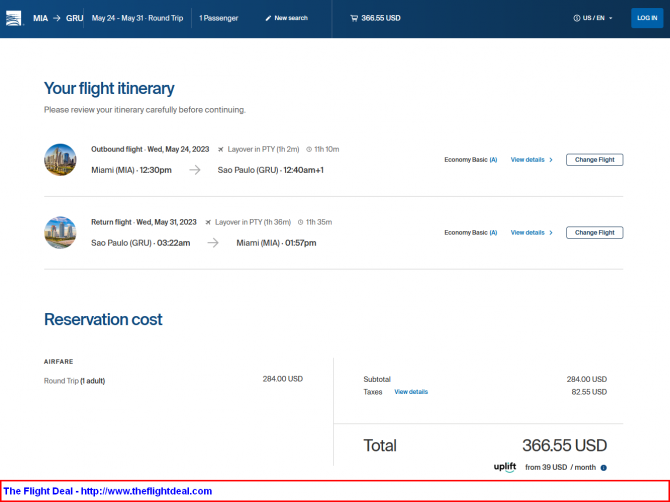Expand View details for return flight
This screenshot has width=670, height=502.
(x=531, y=232)
